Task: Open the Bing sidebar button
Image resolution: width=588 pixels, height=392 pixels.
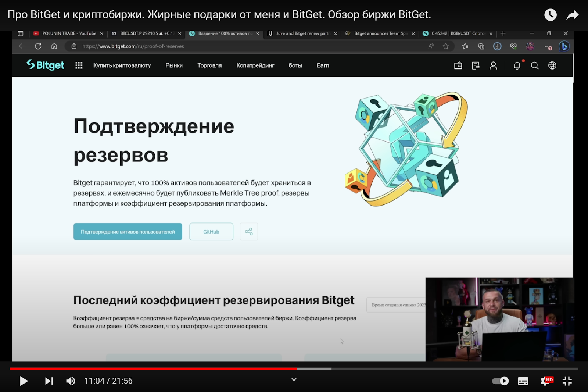Action: pos(564,46)
